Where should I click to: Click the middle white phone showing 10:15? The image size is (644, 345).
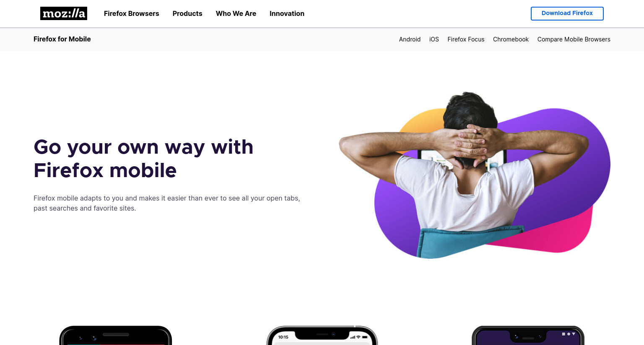(x=322, y=335)
